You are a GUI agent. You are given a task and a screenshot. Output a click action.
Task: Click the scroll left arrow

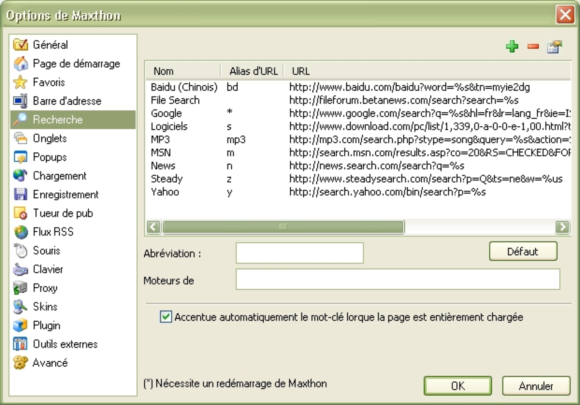click(154, 226)
